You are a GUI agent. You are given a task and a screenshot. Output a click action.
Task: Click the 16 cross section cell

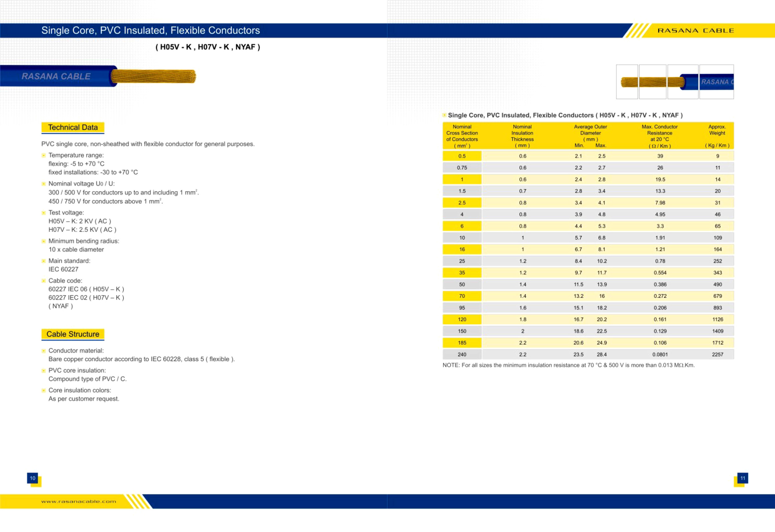tap(462, 250)
